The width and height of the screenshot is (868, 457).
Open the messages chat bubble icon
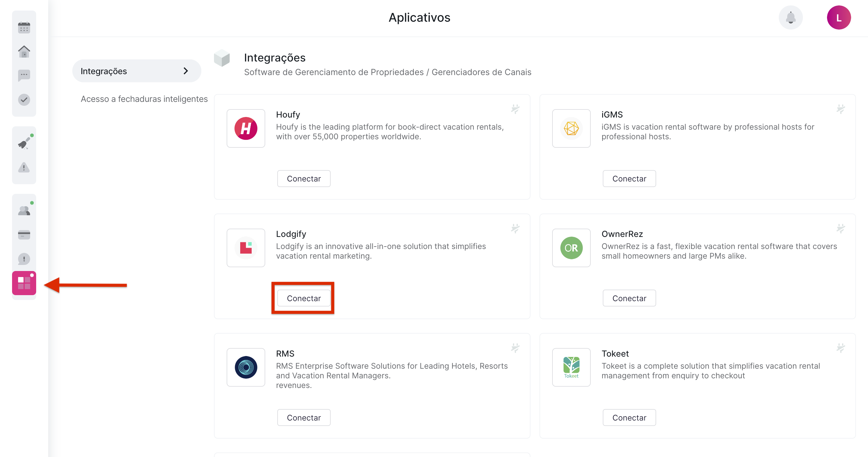click(24, 75)
